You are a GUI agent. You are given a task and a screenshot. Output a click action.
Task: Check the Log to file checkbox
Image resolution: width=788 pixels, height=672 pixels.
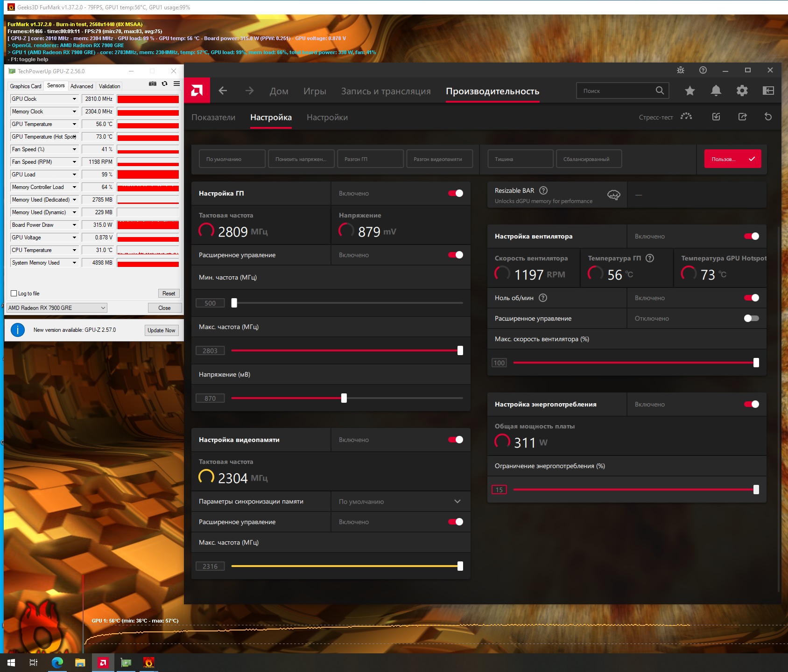pyautogui.click(x=14, y=294)
